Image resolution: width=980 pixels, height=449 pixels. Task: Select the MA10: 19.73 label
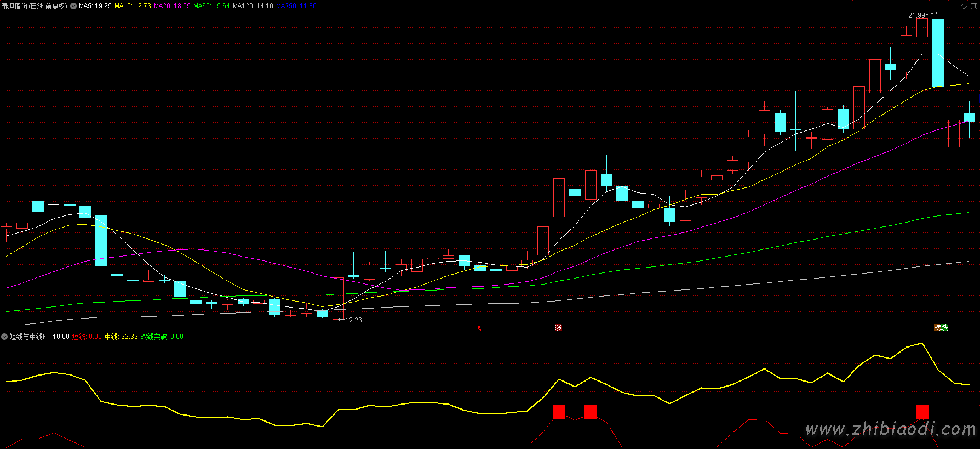[x=133, y=6]
